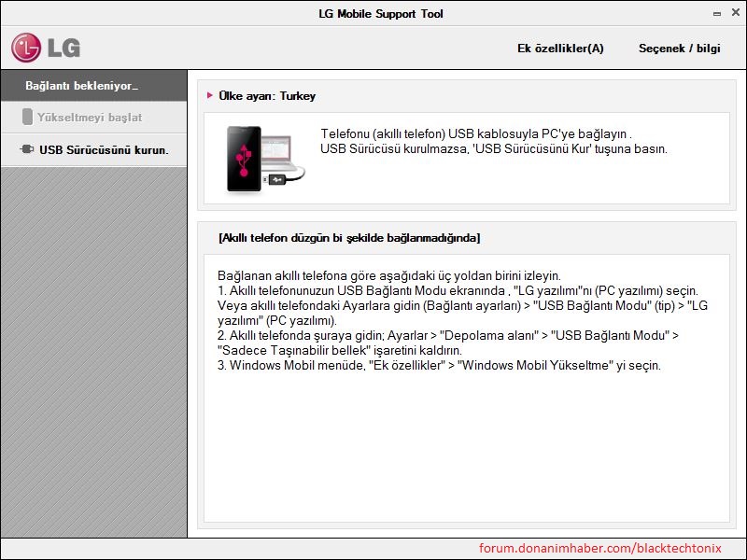Image resolution: width=747 pixels, height=560 pixels.
Task: Click Yükseltmeyi başlat button
Action: coord(94,118)
